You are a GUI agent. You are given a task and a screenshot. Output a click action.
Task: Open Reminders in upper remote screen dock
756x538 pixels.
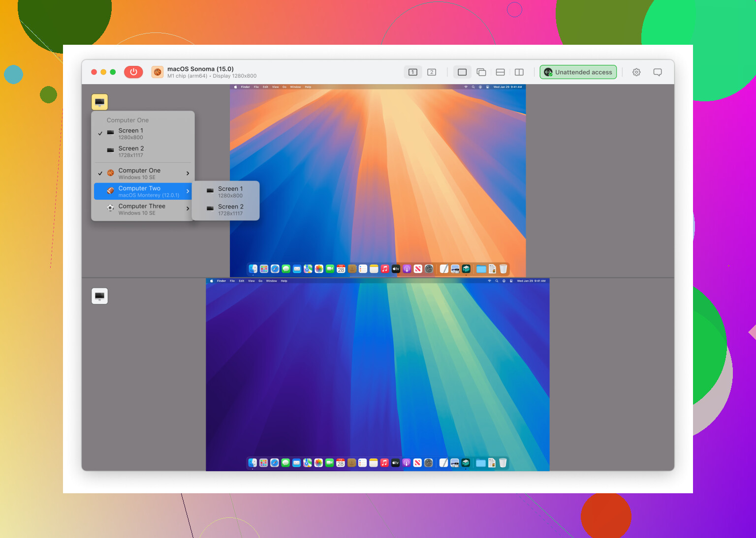click(363, 269)
